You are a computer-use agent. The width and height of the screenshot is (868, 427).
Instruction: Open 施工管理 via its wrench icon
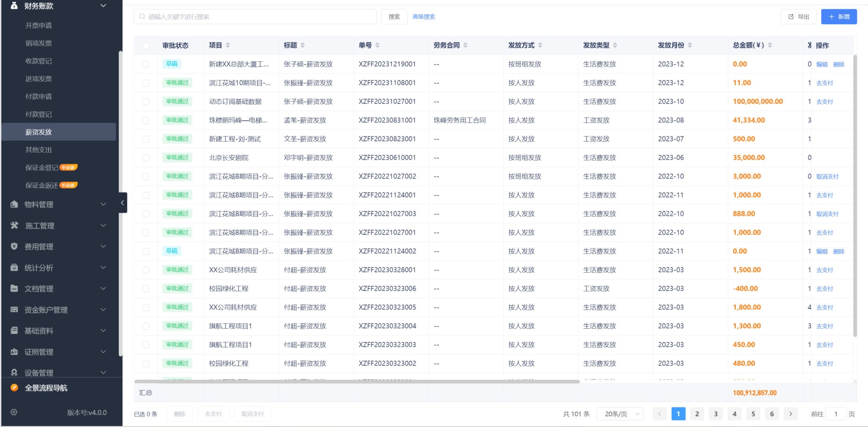(14, 225)
